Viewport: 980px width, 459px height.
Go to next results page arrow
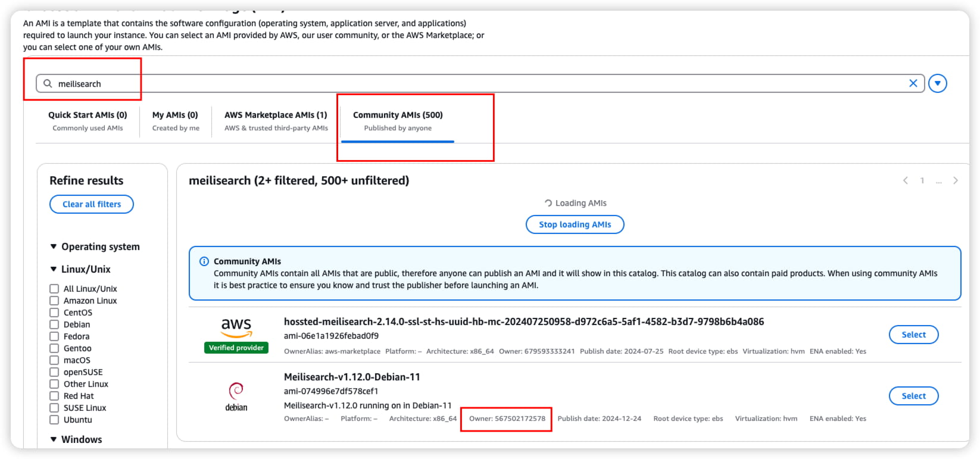tap(956, 180)
